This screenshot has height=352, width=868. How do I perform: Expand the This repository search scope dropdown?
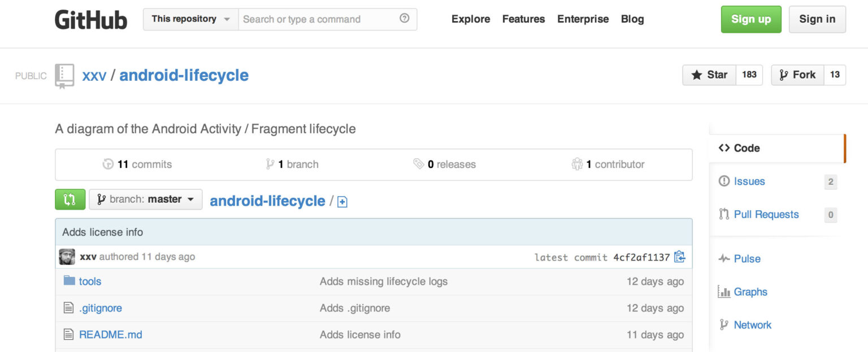(x=190, y=19)
